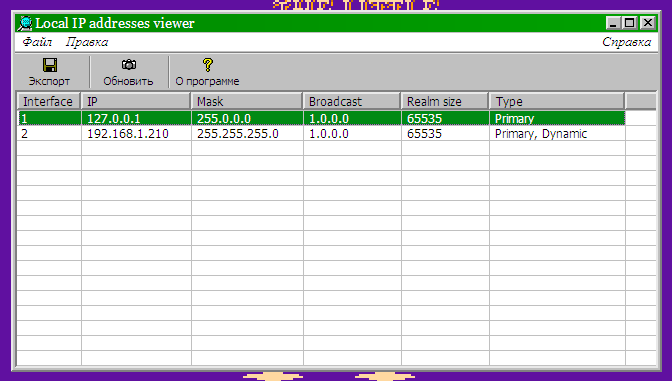Maximize the Local IP addresses viewer window

tap(630, 23)
